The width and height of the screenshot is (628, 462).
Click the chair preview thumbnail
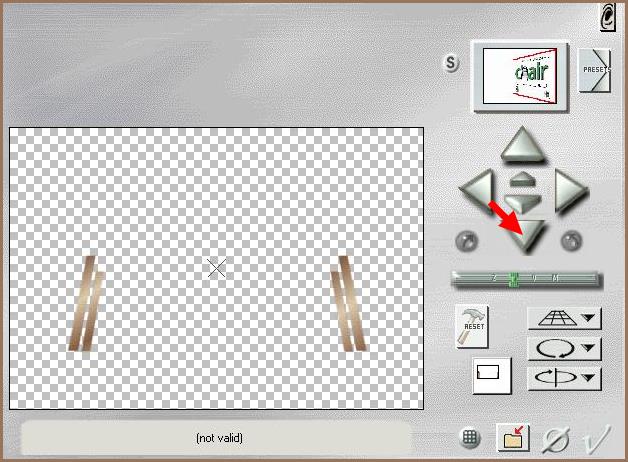tap(520, 74)
